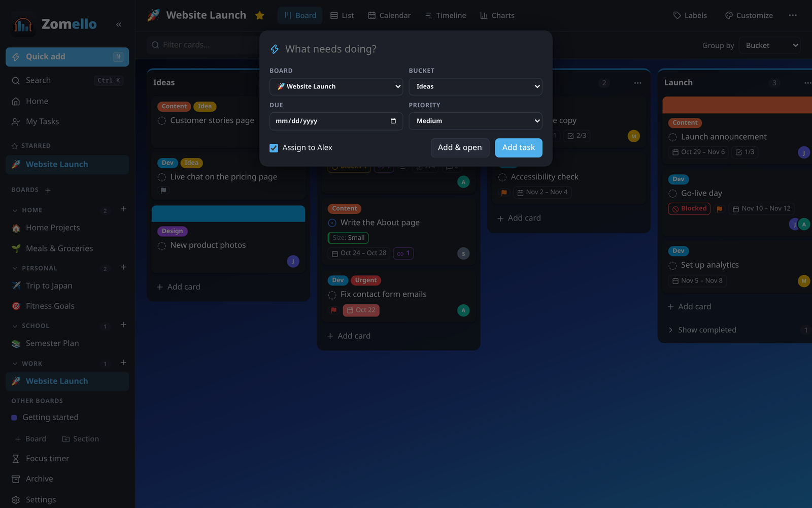812x508 pixels.
Task: Click the J avatar on New product photos
Action: (x=293, y=261)
